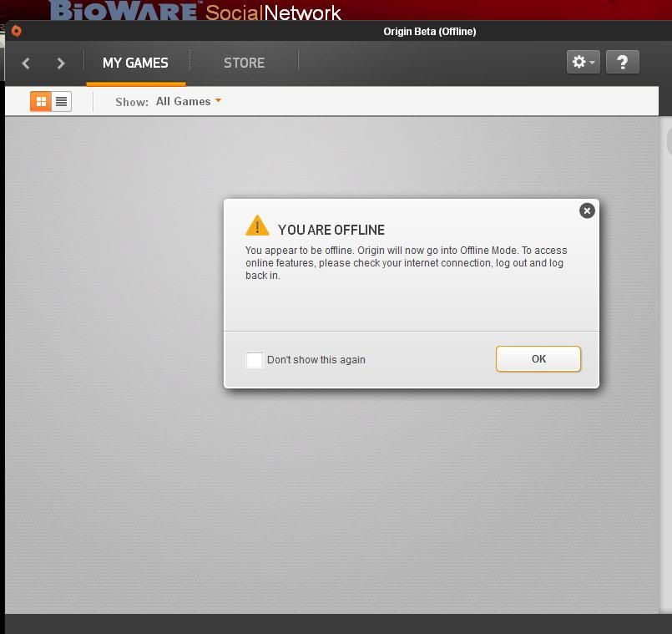Screen dimensions: 672x634
Task: Go back using the left arrow
Action: (26, 63)
